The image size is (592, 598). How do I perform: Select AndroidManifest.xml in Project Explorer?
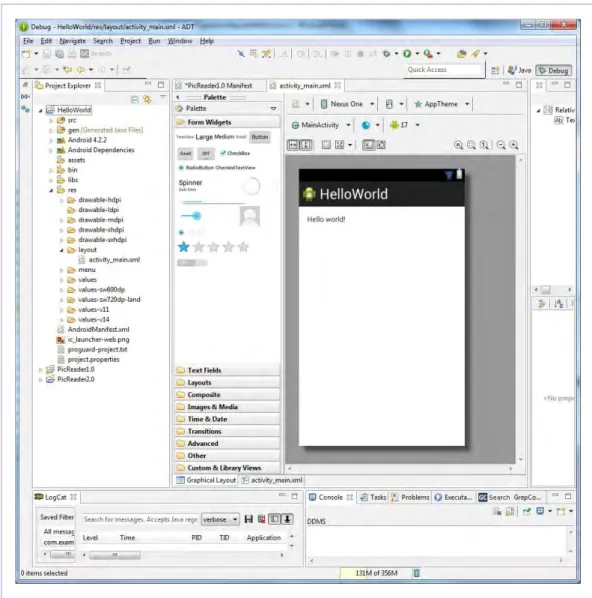[98, 330]
